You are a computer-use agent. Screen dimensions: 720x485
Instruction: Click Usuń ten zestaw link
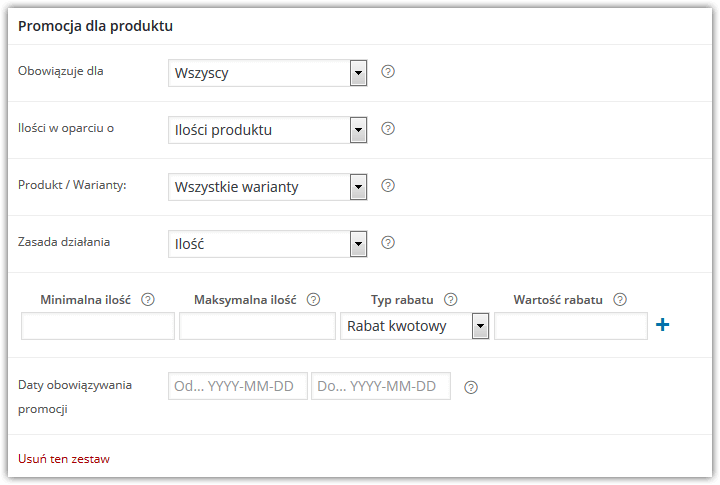click(64, 459)
